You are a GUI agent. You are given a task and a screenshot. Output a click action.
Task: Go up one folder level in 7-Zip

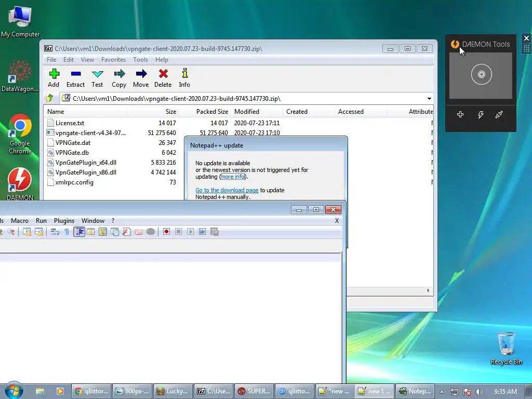click(x=49, y=98)
